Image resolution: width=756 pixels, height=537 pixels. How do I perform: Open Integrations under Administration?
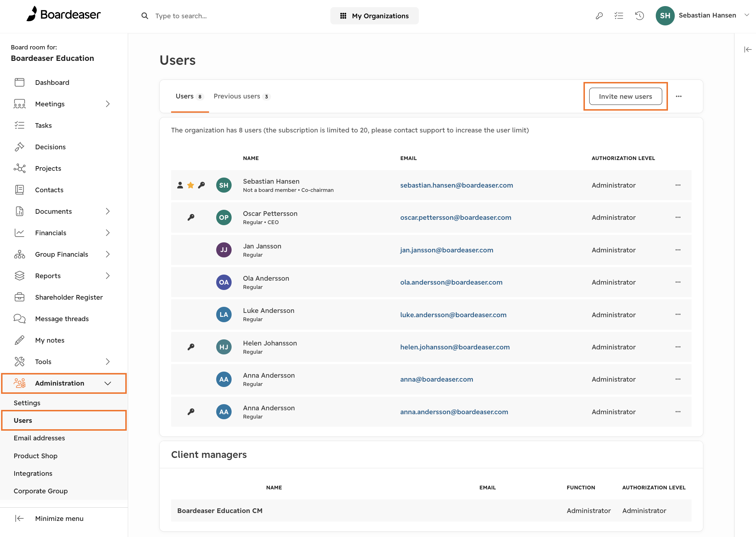[x=33, y=473]
